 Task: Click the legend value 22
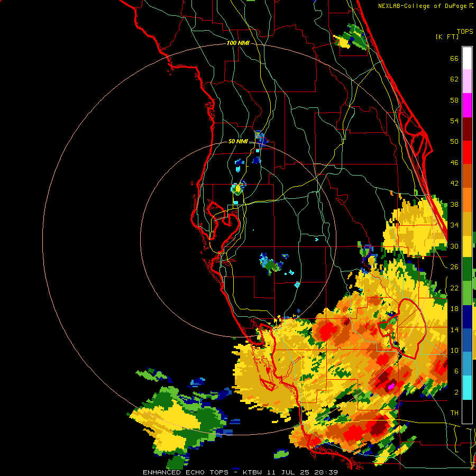[454, 288]
